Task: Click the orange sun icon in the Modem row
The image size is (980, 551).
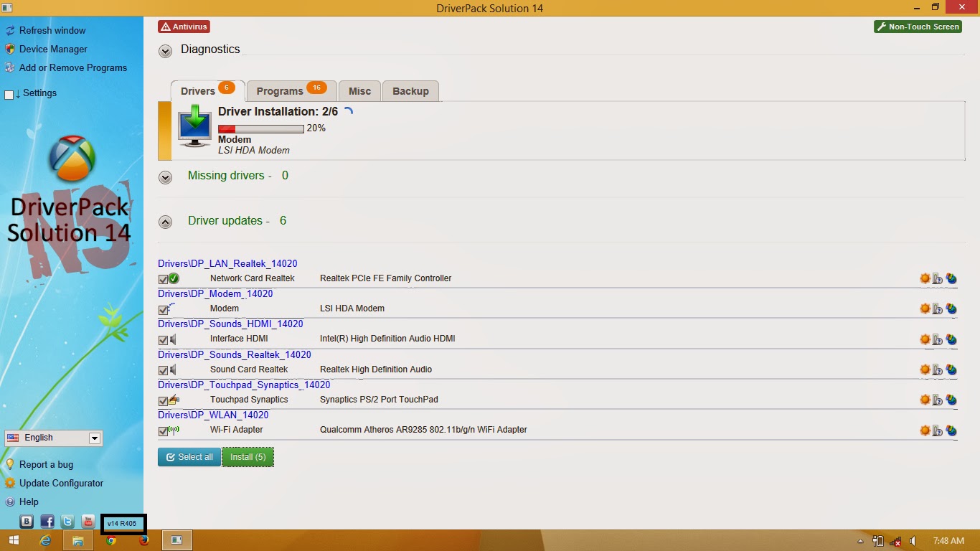Action: tap(925, 309)
